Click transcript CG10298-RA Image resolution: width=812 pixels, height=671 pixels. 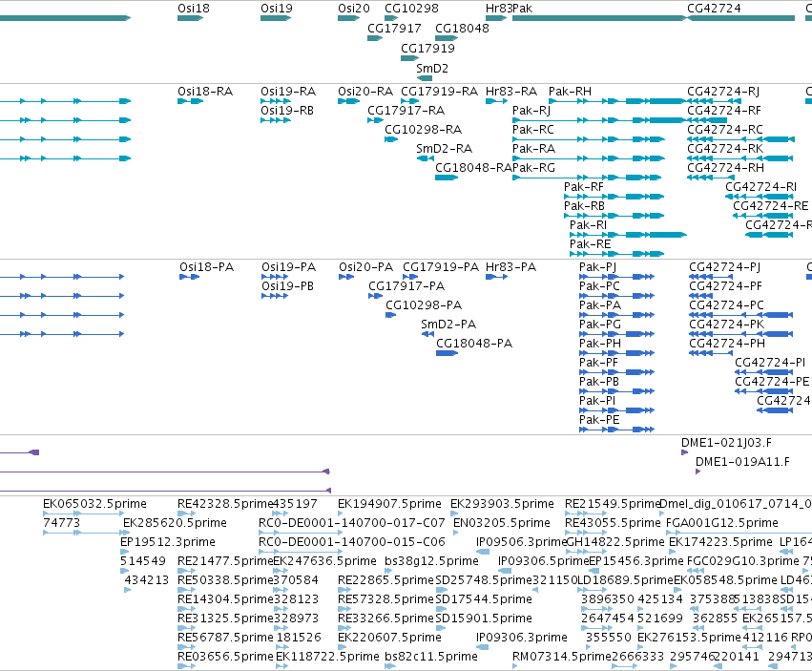click(391, 139)
